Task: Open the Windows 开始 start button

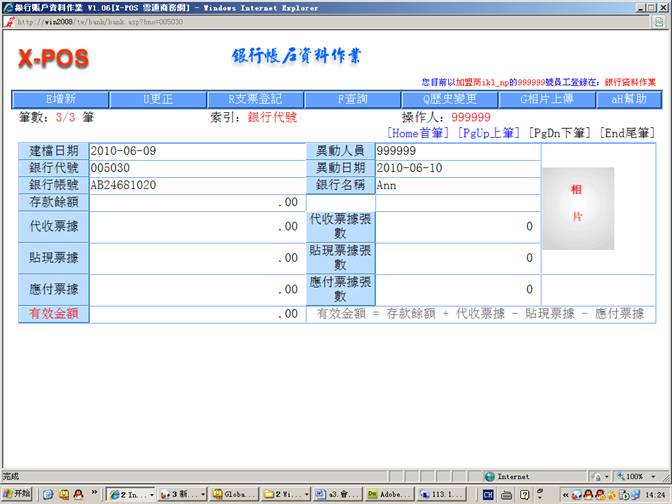Action: (17, 494)
